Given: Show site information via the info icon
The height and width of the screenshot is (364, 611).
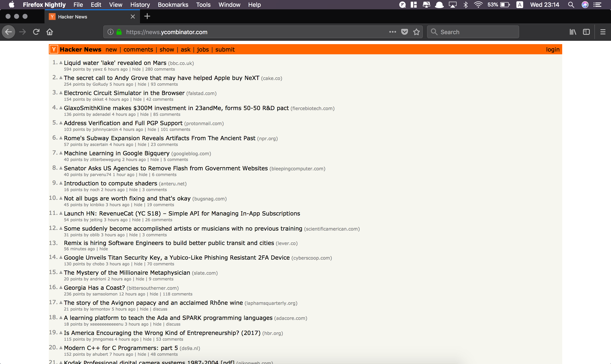Looking at the screenshot, I should (111, 32).
